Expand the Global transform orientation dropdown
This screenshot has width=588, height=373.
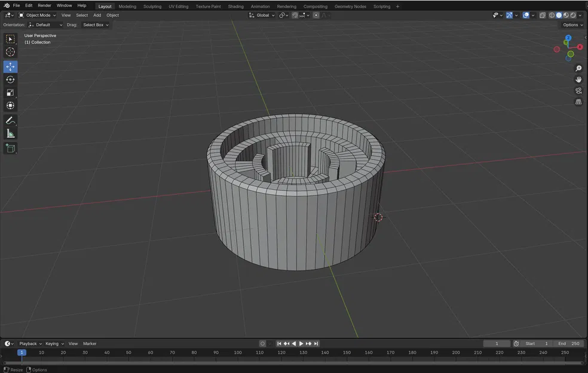pyautogui.click(x=262, y=16)
